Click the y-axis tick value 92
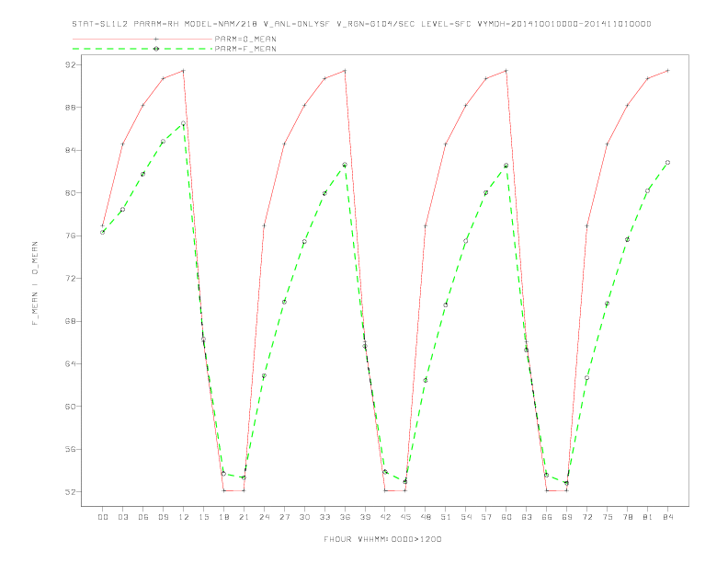This screenshot has height=563, width=728. [70, 64]
